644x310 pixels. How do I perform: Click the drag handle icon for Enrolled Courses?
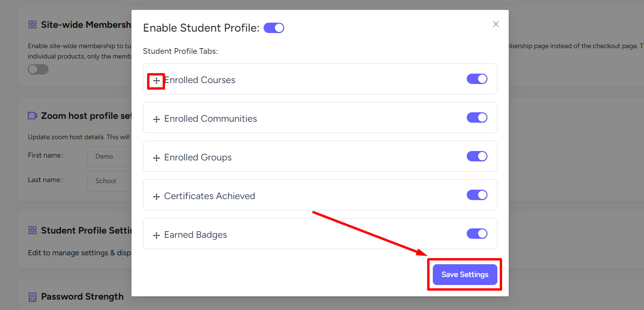coord(157,81)
